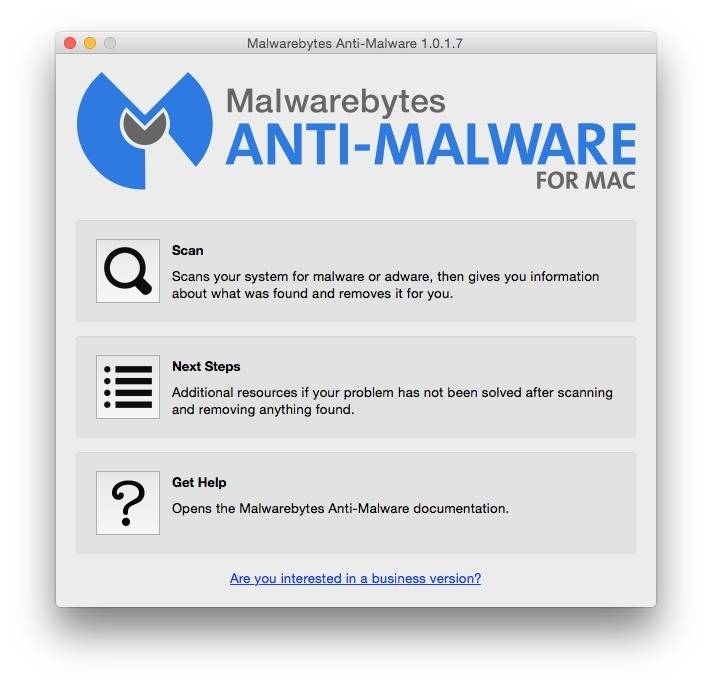This screenshot has height=687, width=712.
Task: Click the window title Malwarebytes Anti-Malware 1.0.1.7
Action: point(355,44)
